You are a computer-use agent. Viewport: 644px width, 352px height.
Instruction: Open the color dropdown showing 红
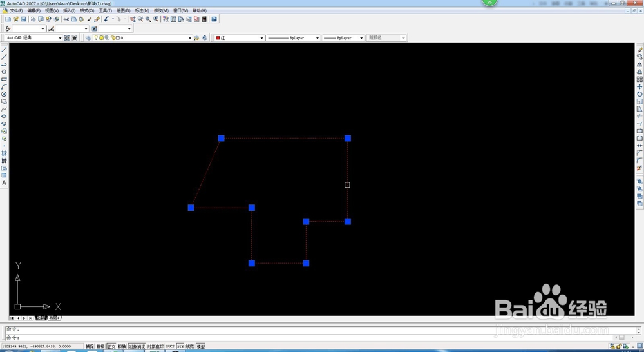tap(261, 38)
